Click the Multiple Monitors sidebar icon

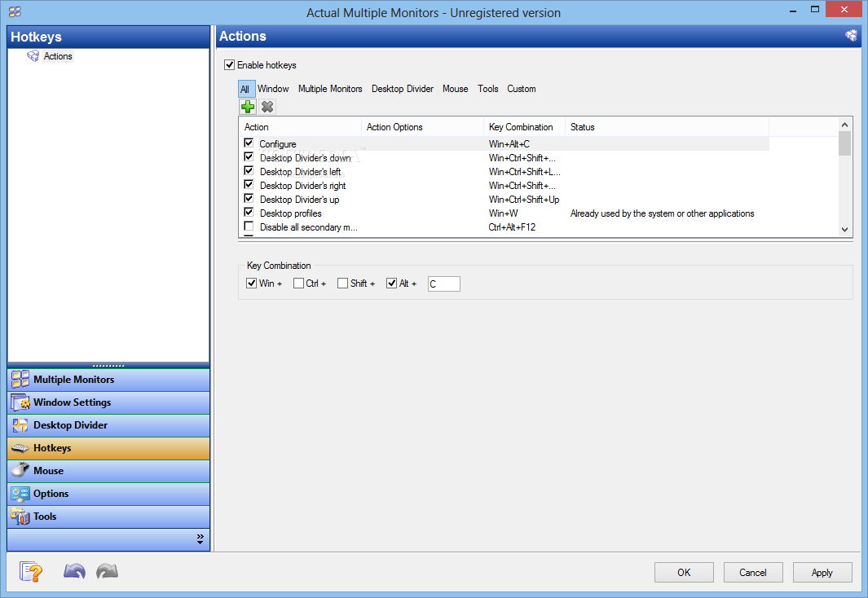tap(20, 380)
